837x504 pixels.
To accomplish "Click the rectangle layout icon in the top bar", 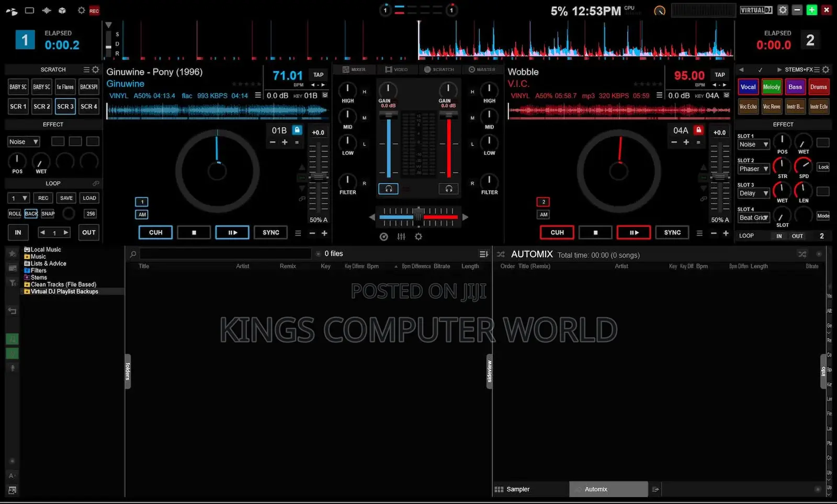I will tap(30, 10).
